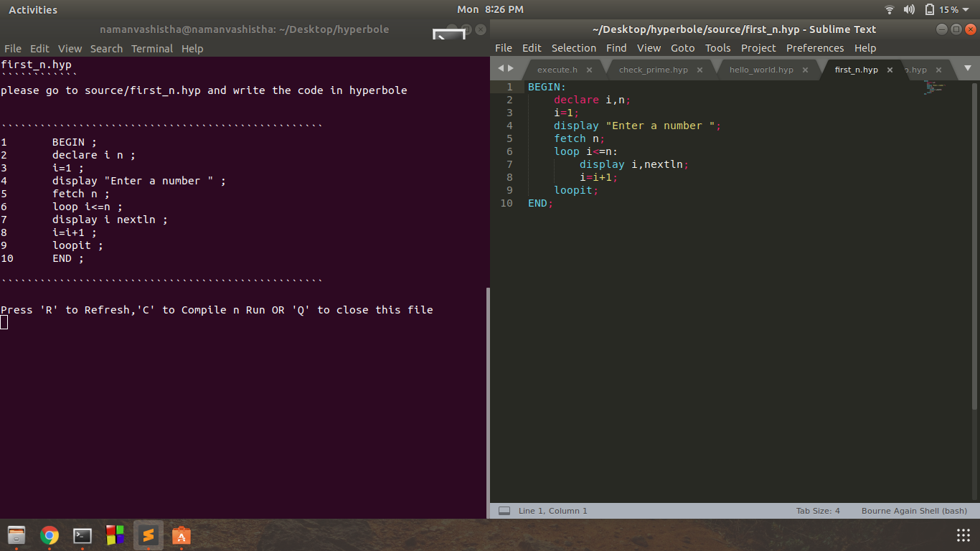Image resolution: width=980 pixels, height=551 pixels.
Task: Open the Find menu
Action: pyautogui.click(x=616, y=48)
